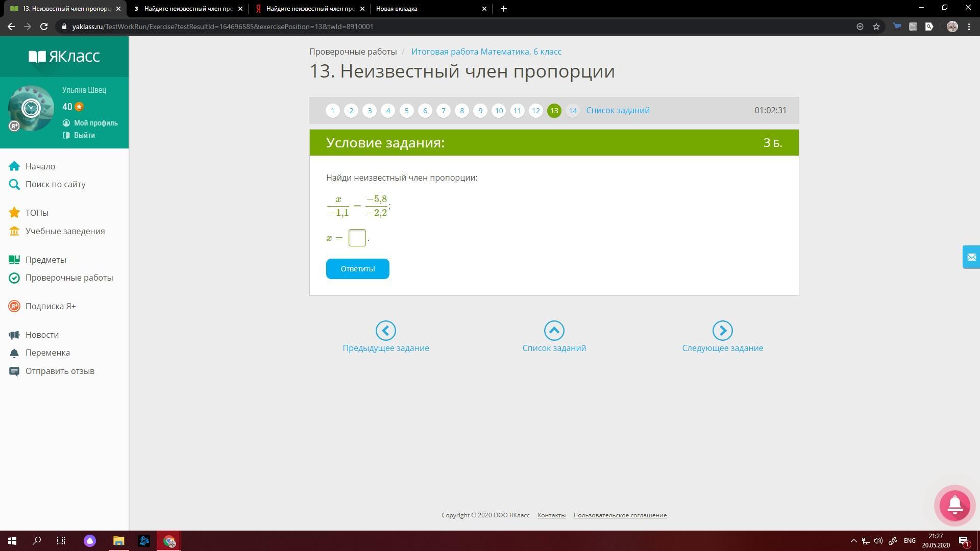Go to task number 7
Image resolution: width=980 pixels, height=551 pixels.
[443, 111]
